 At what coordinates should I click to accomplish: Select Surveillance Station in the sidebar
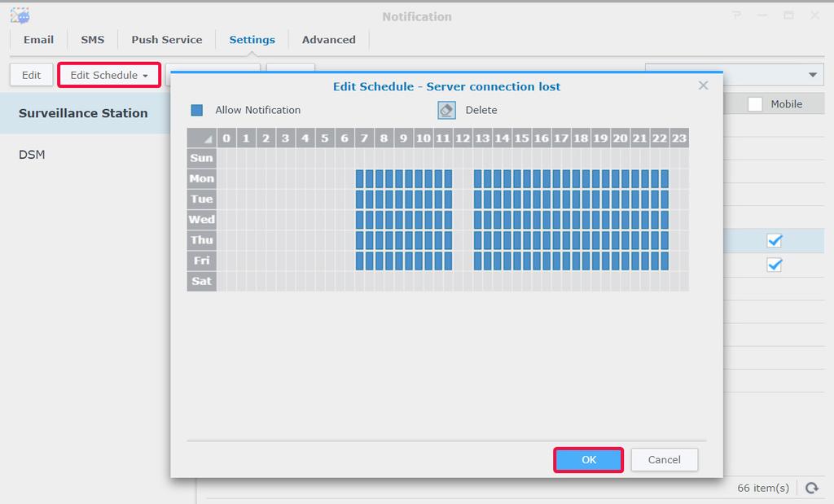click(x=85, y=113)
